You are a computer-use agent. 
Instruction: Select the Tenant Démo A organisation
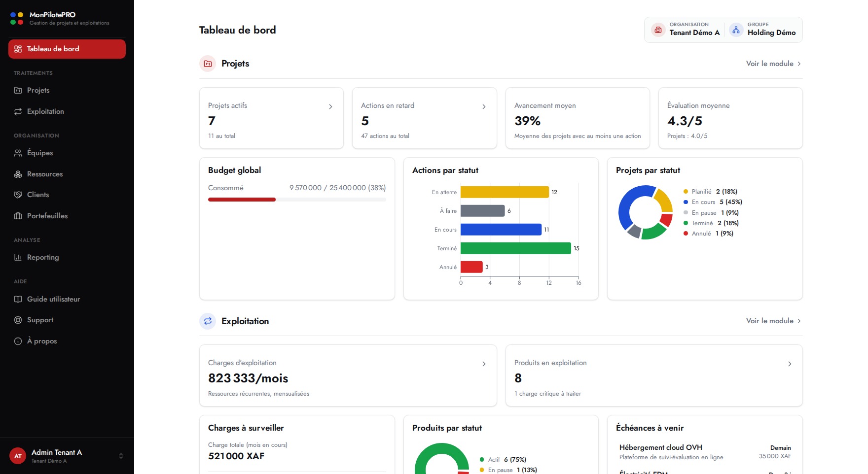(x=686, y=30)
